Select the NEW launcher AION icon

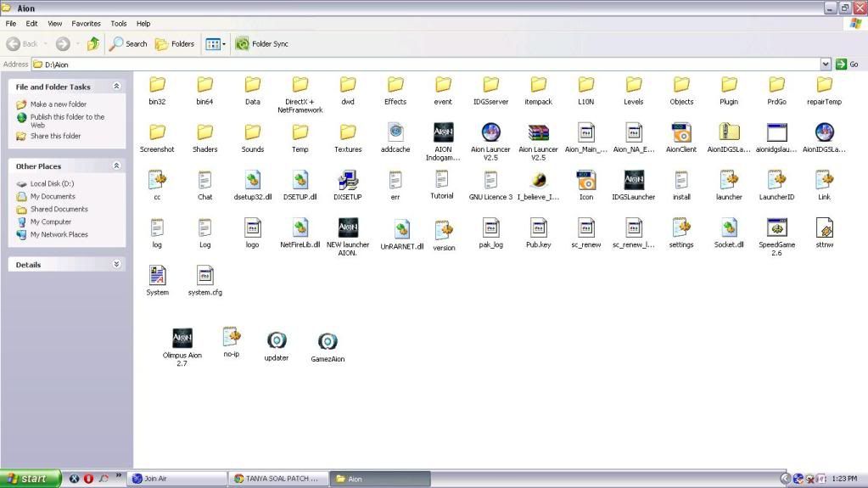[348, 228]
